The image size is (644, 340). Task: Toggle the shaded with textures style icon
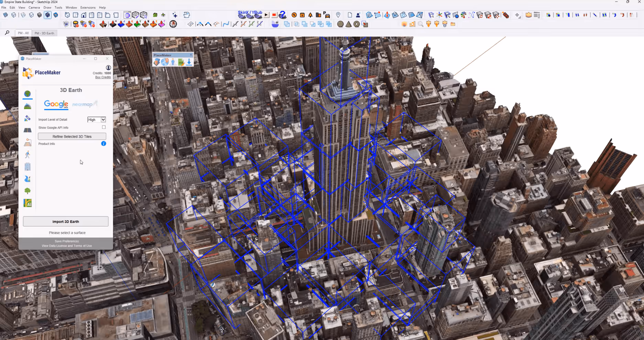[x=47, y=15]
